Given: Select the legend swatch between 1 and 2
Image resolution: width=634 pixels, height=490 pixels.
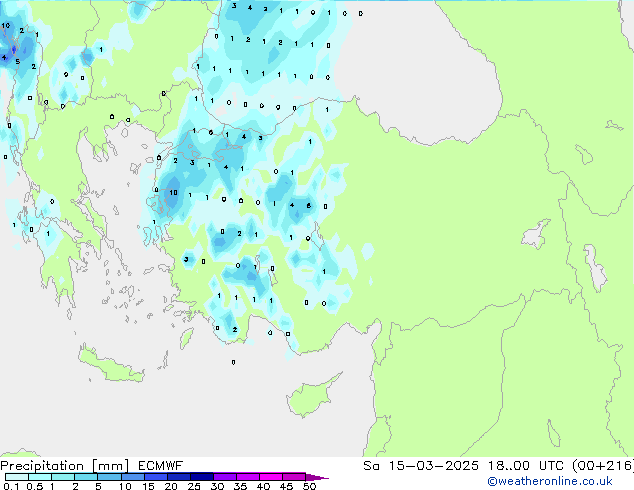Looking at the screenshot, I should coord(63,477).
